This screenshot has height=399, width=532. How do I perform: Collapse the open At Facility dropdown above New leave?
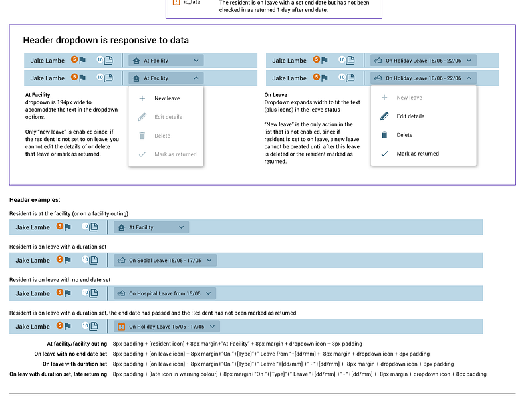166,78
